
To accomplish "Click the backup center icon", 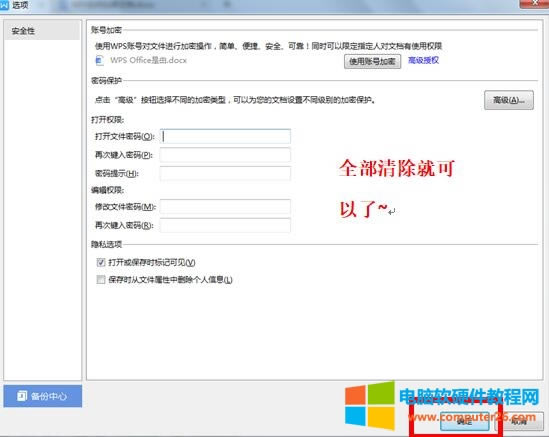I will click(x=22, y=396).
